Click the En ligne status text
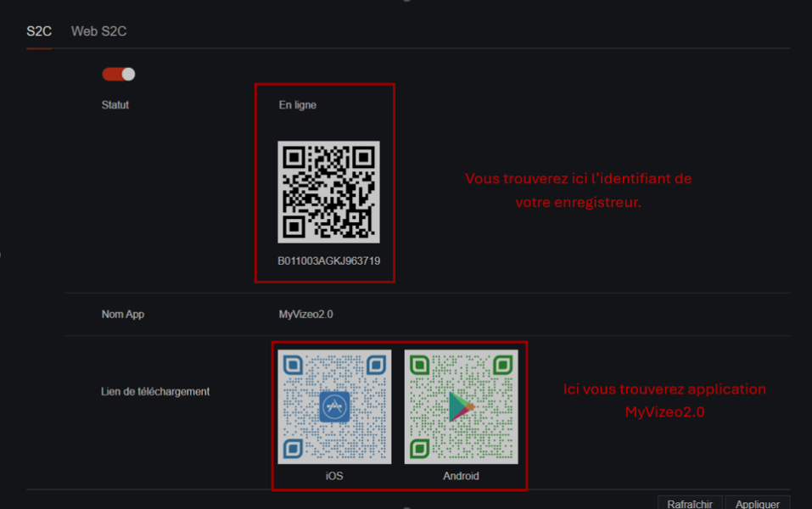This screenshot has width=812, height=509. click(297, 105)
